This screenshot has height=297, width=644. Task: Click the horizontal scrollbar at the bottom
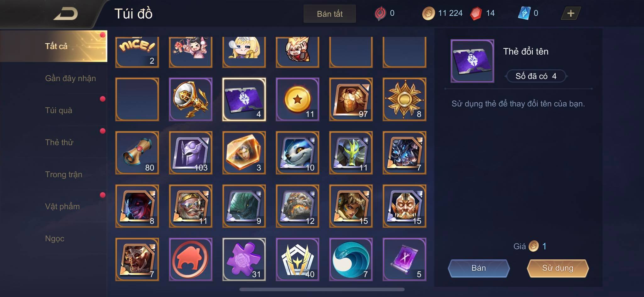pyautogui.click(x=322, y=289)
